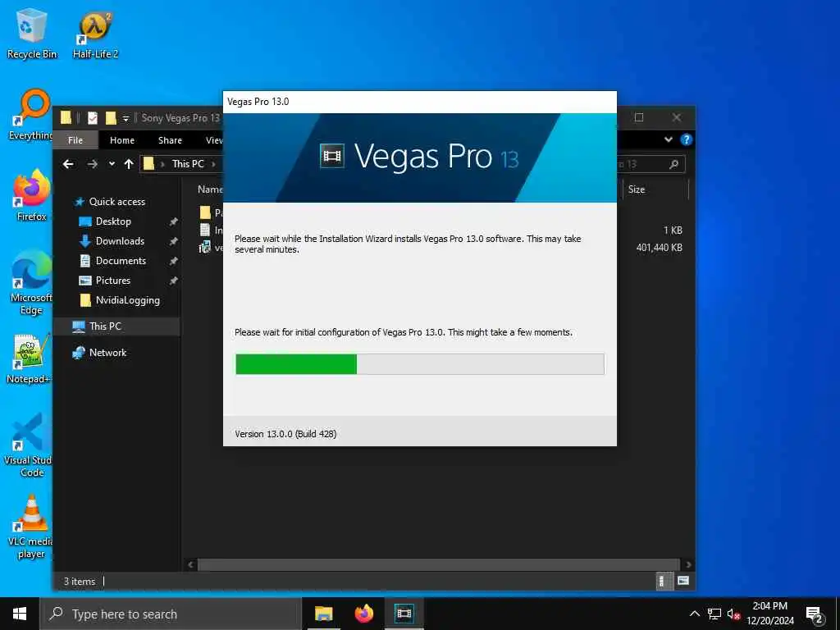Launch Firefox from the desktop icon
Viewport: 840px width, 630px height.
point(32,195)
